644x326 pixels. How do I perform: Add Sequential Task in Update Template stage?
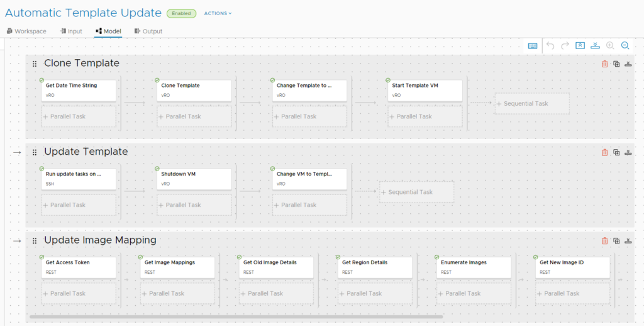pyautogui.click(x=416, y=192)
